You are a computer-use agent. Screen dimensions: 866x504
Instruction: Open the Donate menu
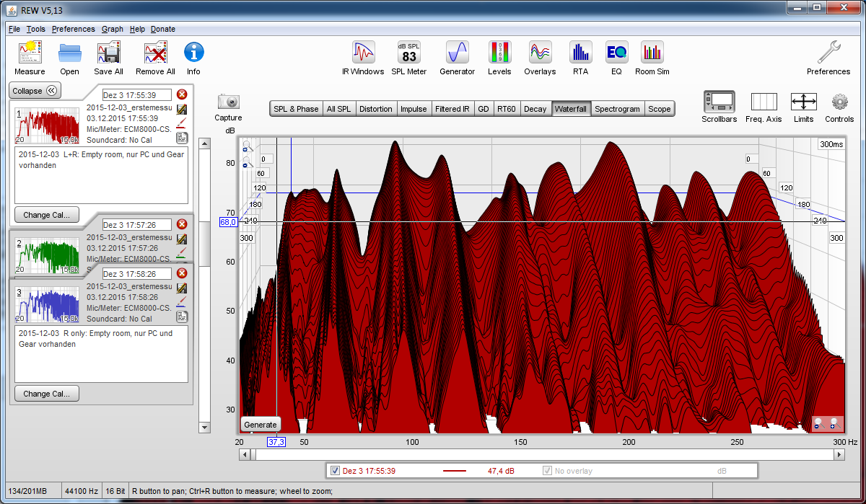[x=163, y=29]
